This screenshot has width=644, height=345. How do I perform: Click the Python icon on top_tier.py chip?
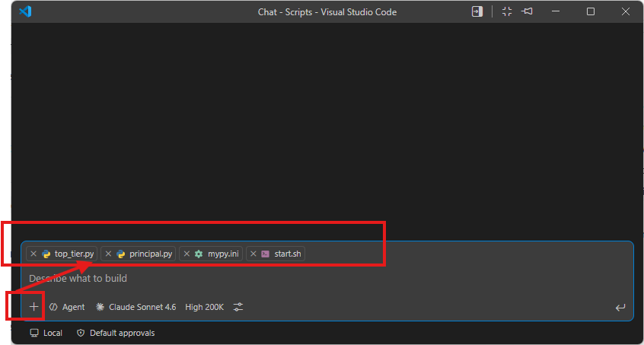point(46,254)
